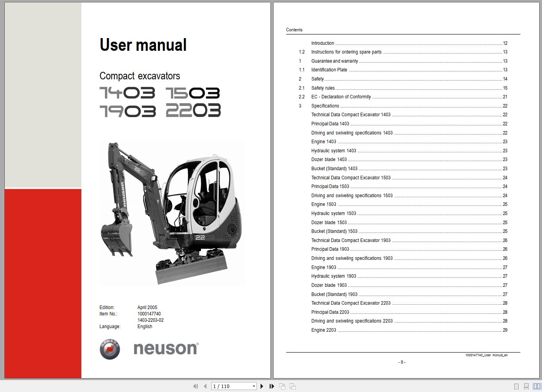The width and height of the screenshot is (542, 392).
Task: Jump to the last page
Action: click(272, 386)
